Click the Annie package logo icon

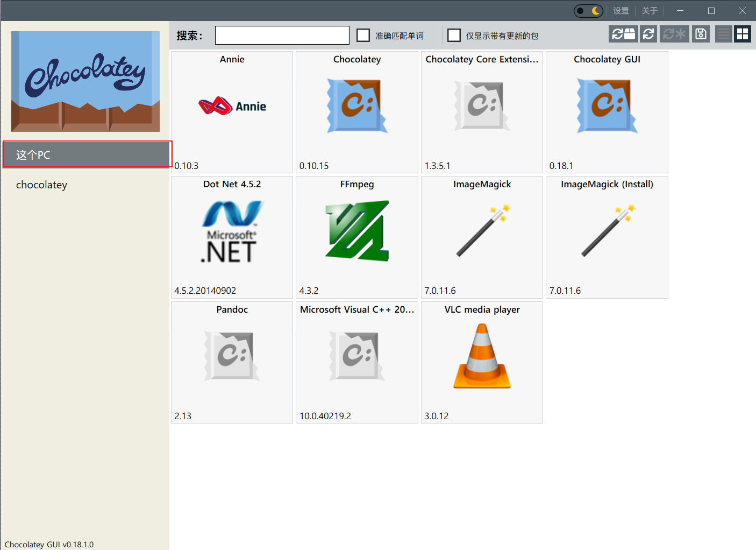(232, 106)
